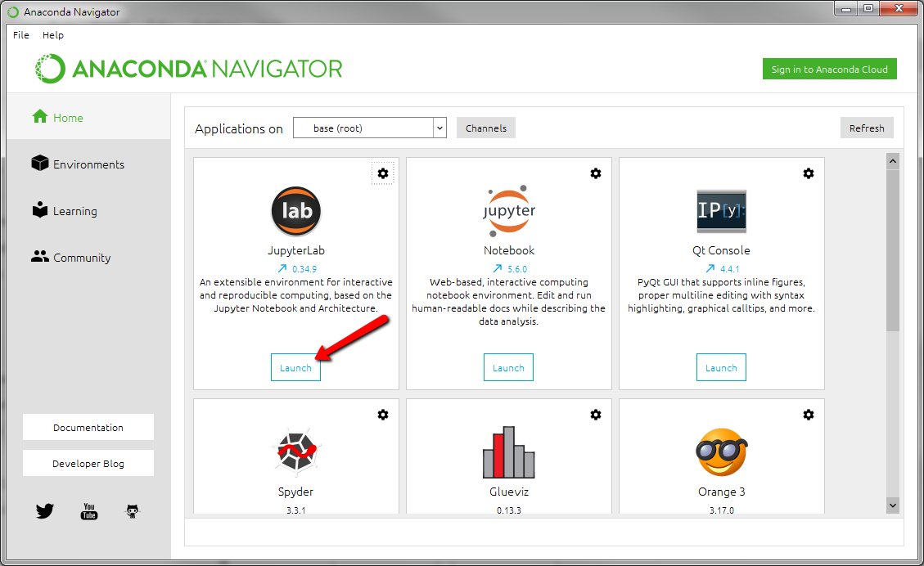Open Spyder gear settings menu
The height and width of the screenshot is (566, 924).
click(383, 415)
